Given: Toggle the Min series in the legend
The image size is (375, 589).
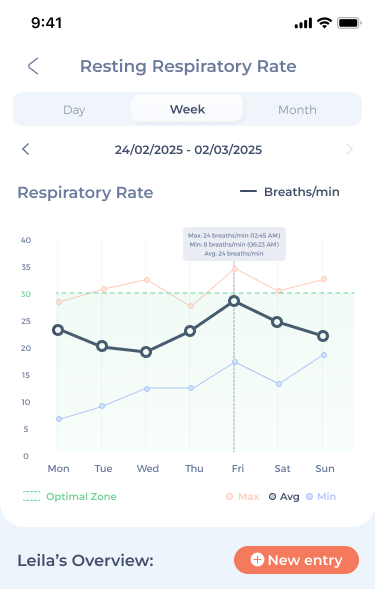Looking at the screenshot, I should pyautogui.click(x=321, y=497).
